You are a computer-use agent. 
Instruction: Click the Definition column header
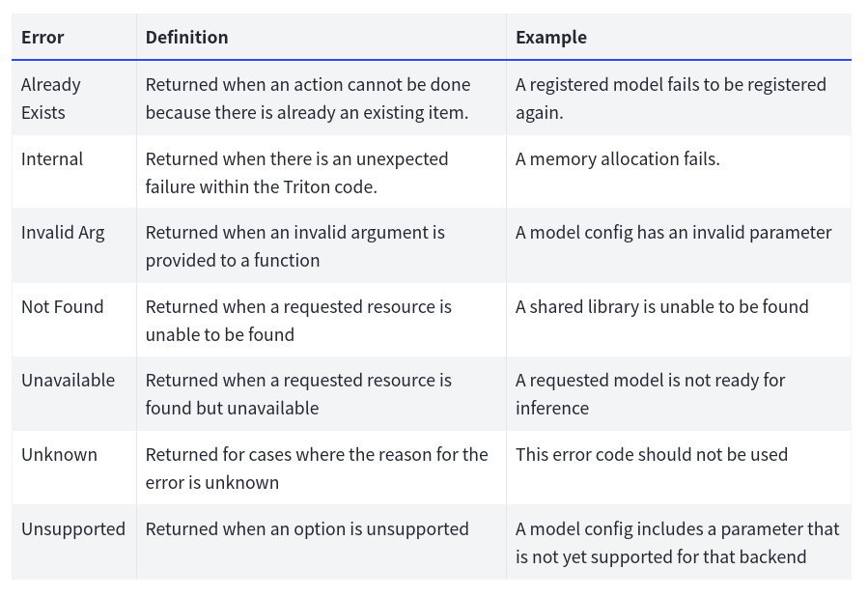click(186, 38)
